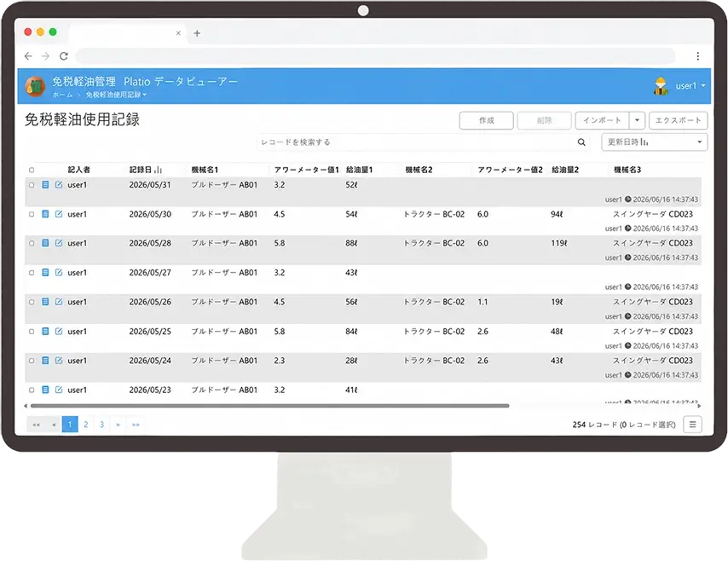Select the 2026/05/30 record checkbox
728x561 pixels.
[x=32, y=214]
